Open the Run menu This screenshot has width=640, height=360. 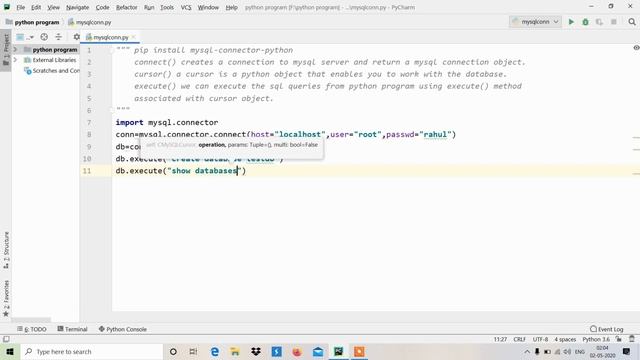point(149,7)
